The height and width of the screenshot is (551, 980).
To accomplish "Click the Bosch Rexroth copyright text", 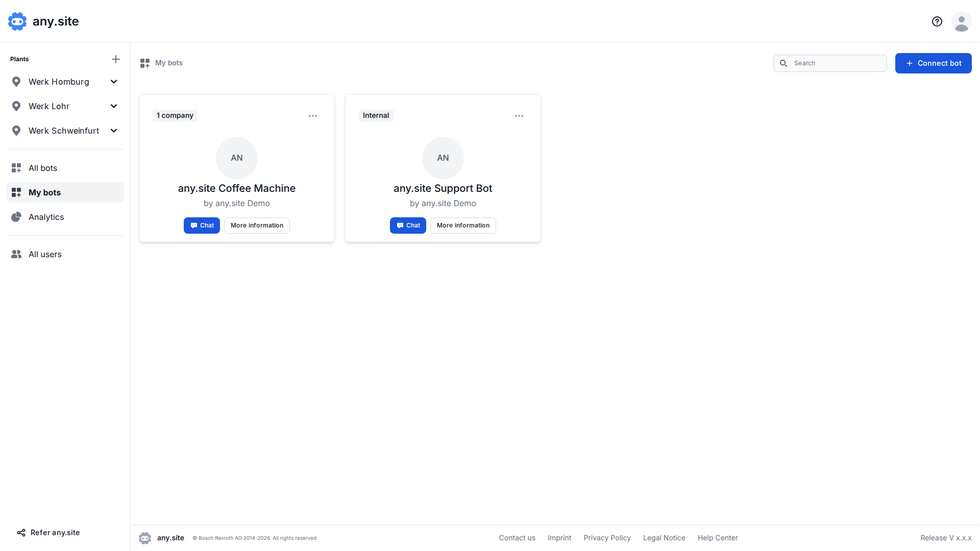I will point(254,538).
